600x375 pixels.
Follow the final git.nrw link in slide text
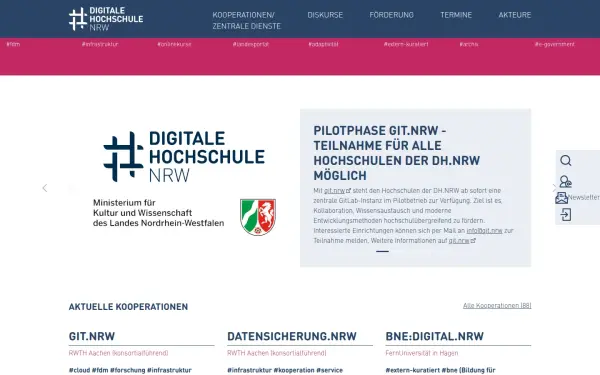tap(462, 241)
